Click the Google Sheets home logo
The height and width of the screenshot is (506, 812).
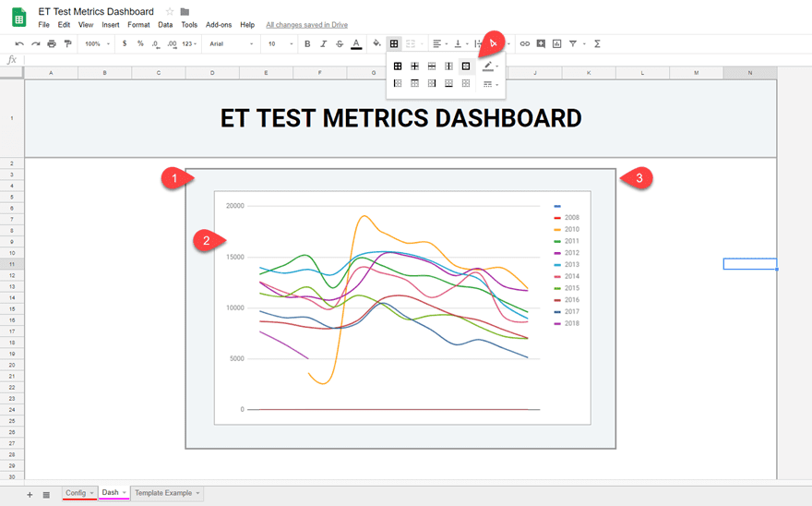click(19, 18)
